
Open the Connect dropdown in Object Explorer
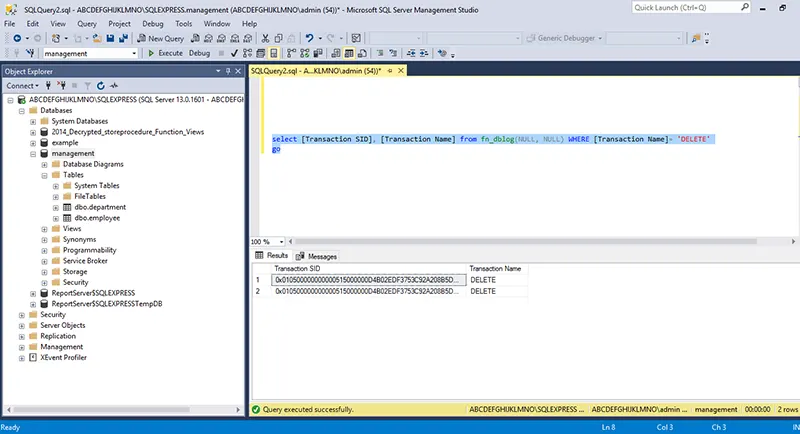click(x=23, y=86)
